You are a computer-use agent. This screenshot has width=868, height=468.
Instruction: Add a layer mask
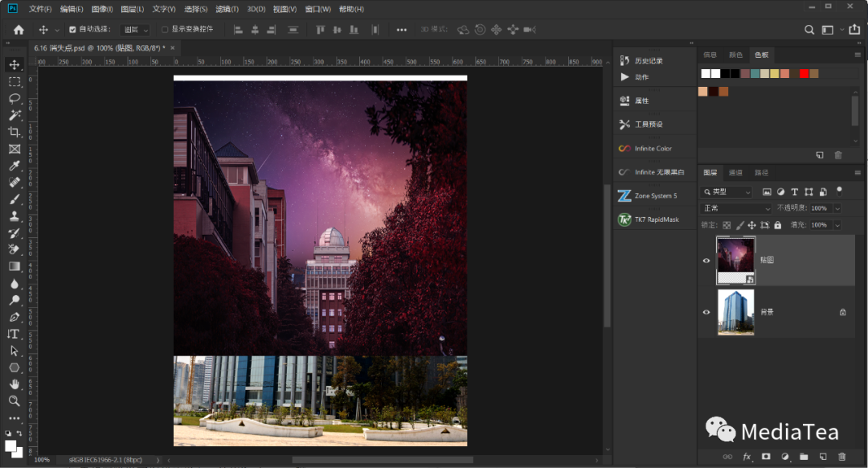[x=766, y=457]
